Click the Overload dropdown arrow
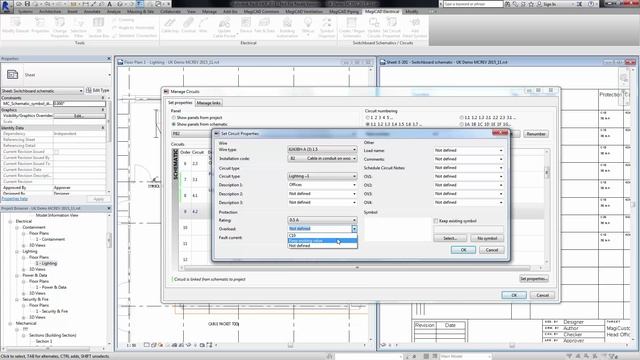 click(354, 229)
